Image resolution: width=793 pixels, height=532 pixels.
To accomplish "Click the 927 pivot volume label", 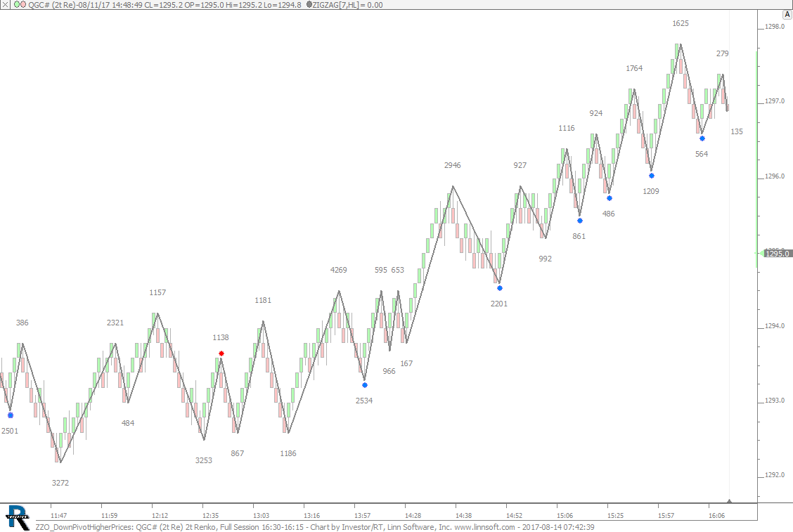I will point(520,165).
